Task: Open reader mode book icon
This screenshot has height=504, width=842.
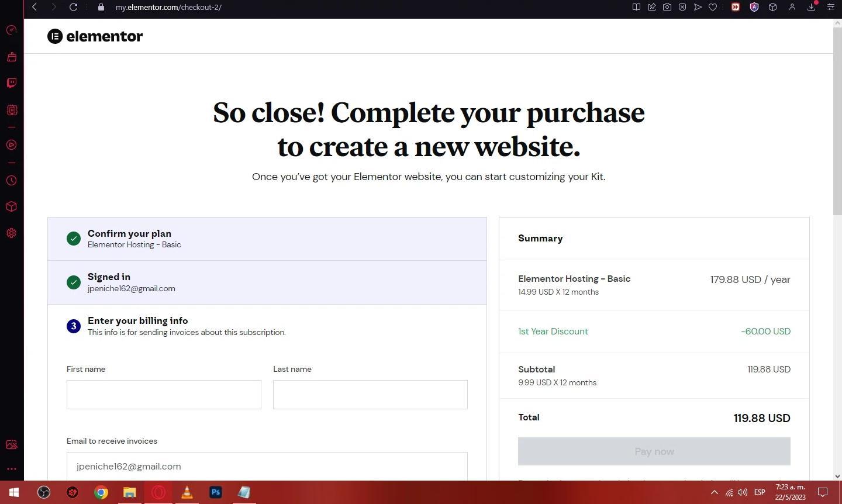Action: [x=636, y=7]
